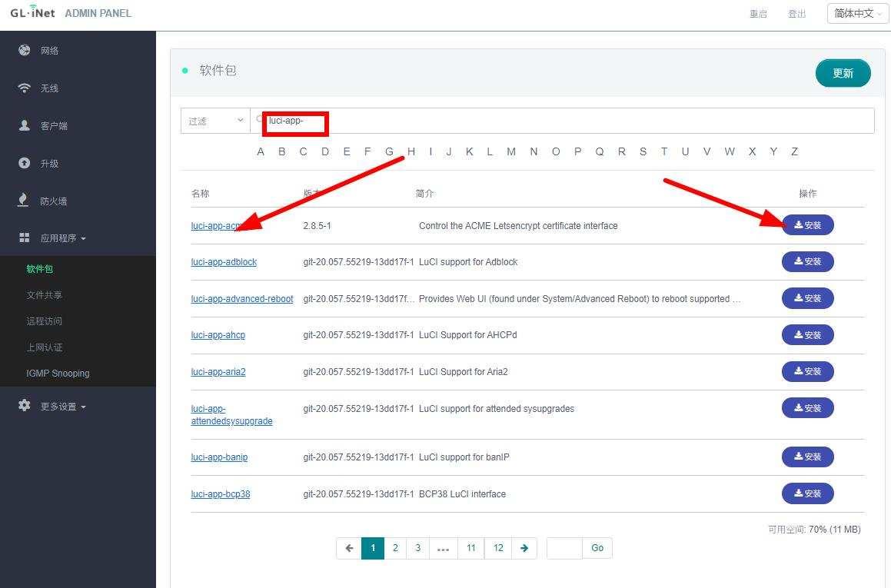This screenshot has height=588, width=891.
Task: Open the 过滤 filter dropdown
Action: click(x=215, y=121)
